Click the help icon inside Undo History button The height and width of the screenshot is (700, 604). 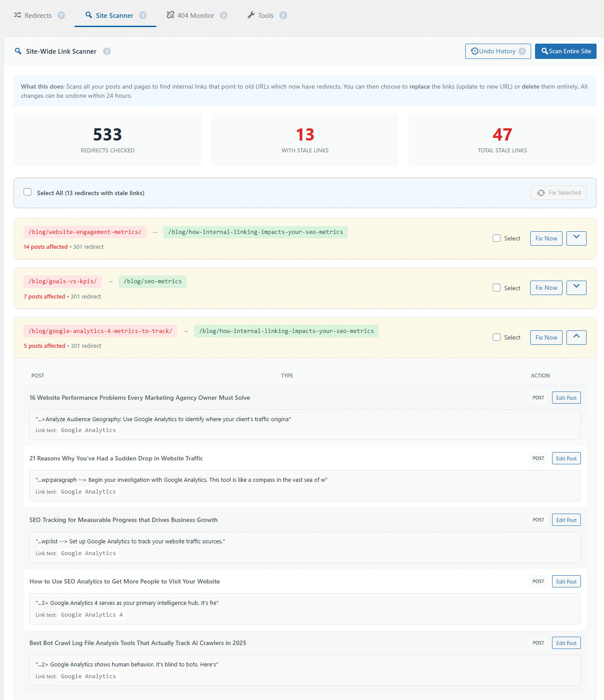tap(522, 51)
